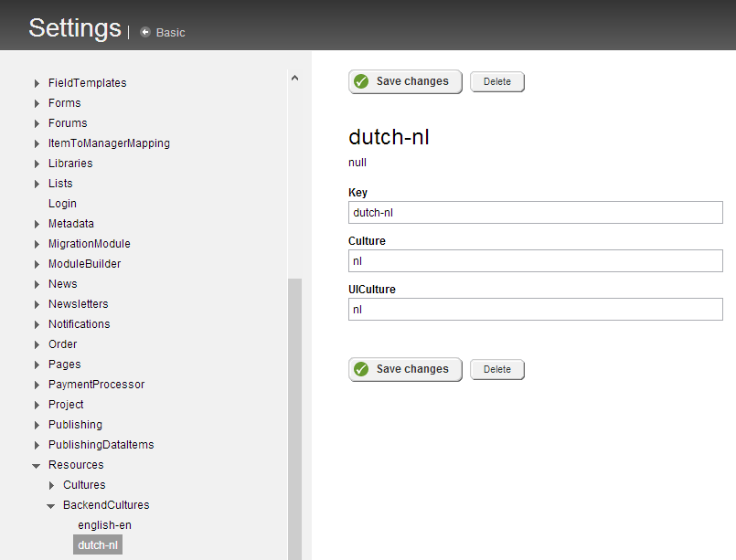The image size is (736, 560).
Task: Open the Login settings item
Action: click(x=62, y=204)
